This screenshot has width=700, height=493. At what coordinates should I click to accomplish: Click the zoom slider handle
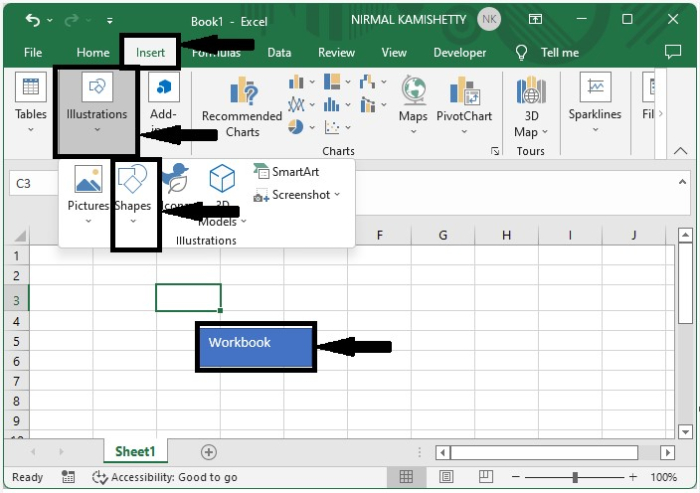[575, 477]
